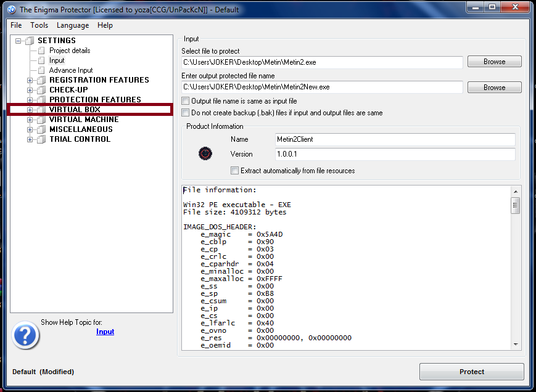Screen dimensions: 536x392
Task: Click the 'File size: 4109312 bytes' line
Action: [x=235, y=212]
